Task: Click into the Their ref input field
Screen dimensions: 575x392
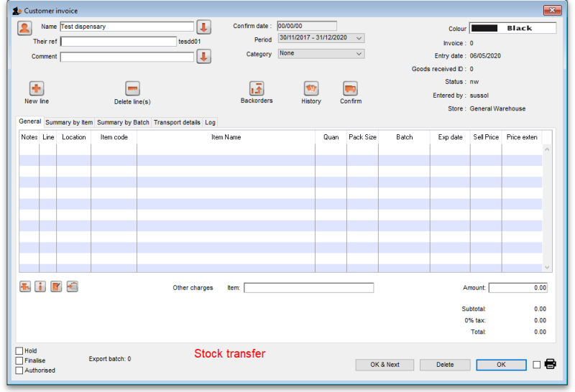Action: pos(119,42)
